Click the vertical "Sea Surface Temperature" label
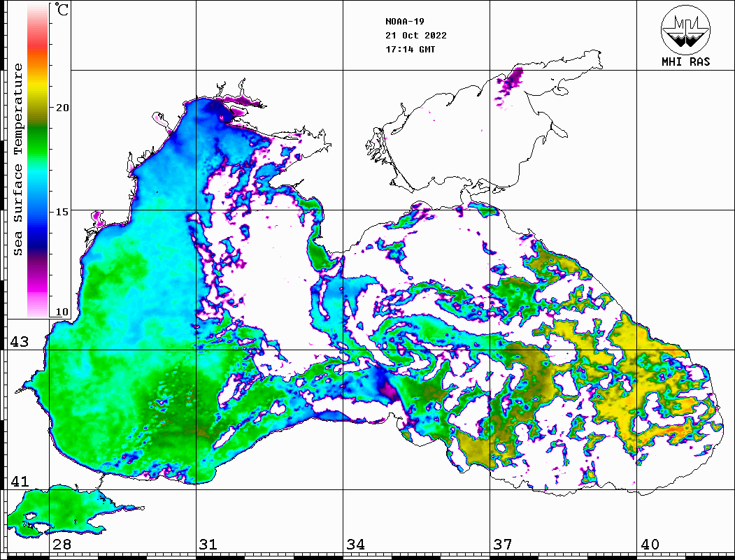The width and height of the screenshot is (735, 560). point(19,159)
